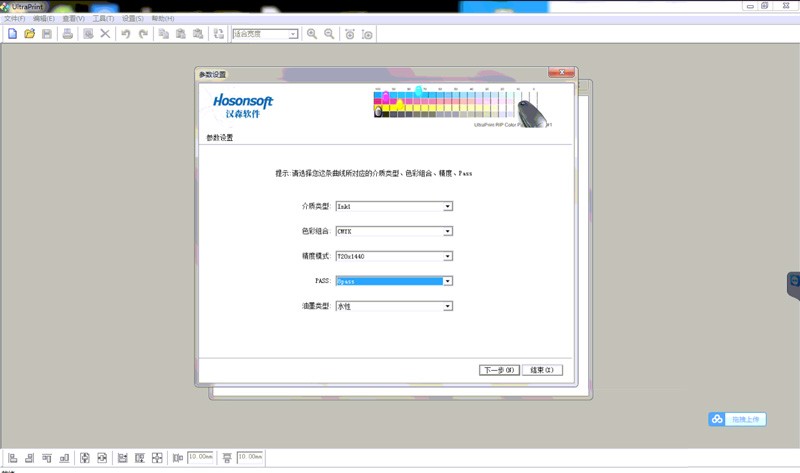Open the 文件(F) menu
The width and height of the screenshot is (800, 473).
tap(15, 18)
